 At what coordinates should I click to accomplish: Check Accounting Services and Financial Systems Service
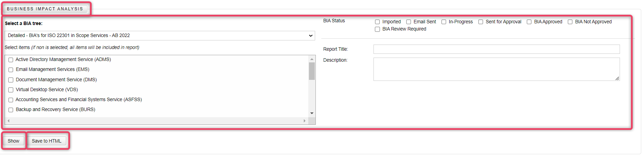pos(11,100)
